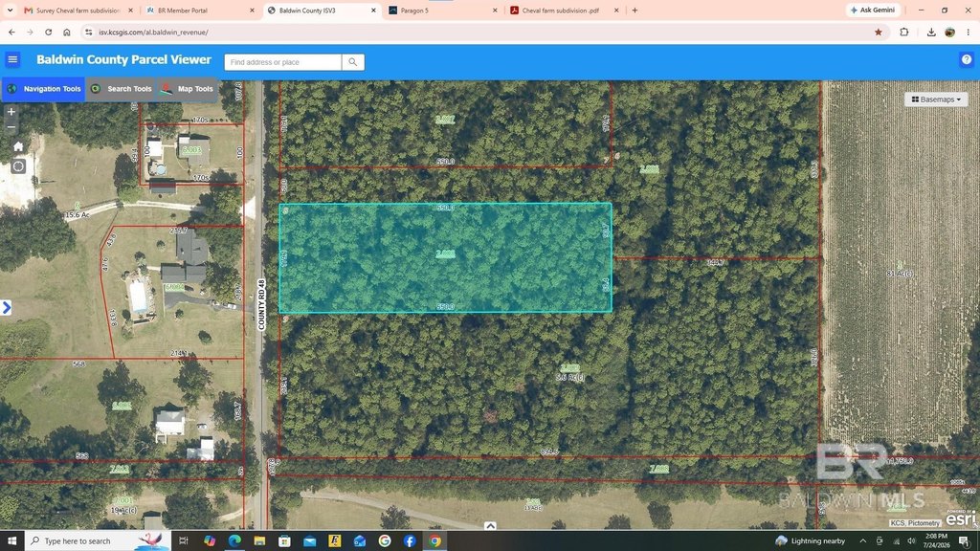The image size is (980, 551).
Task: Open the Map Tools tab
Action: [x=187, y=89]
